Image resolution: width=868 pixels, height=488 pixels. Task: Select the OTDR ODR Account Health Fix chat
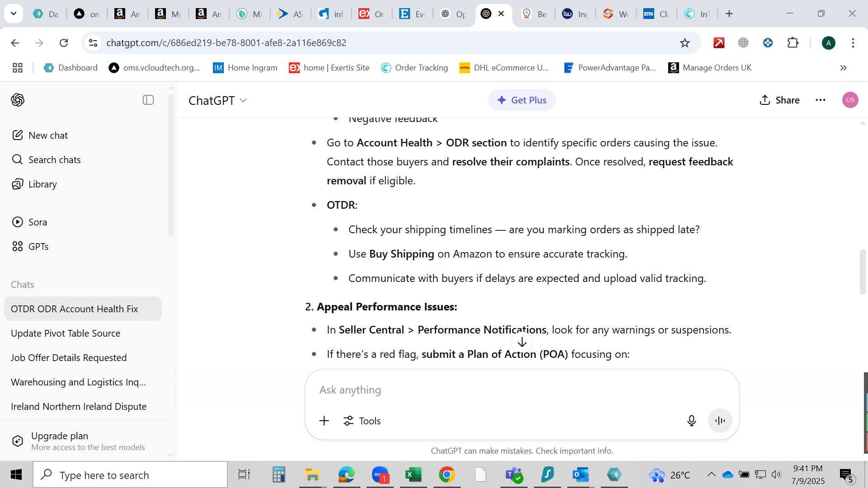pyautogui.click(x=83, y=309)
